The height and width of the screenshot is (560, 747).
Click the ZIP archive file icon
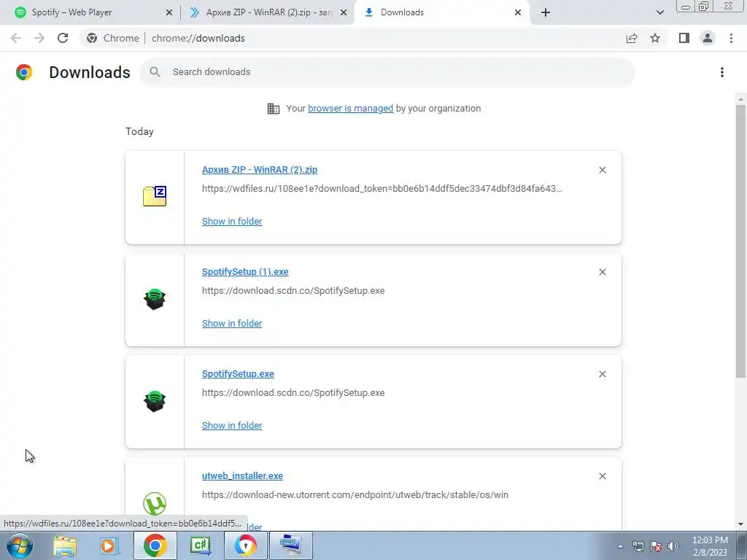[x=155, y=196]
